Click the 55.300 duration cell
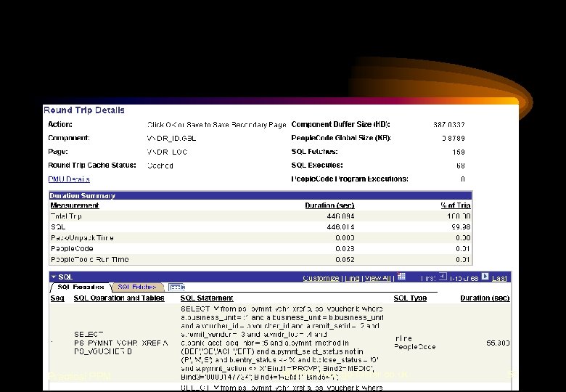Image resolution: width=566 pixels, height=392 pixels. point(498,343)
